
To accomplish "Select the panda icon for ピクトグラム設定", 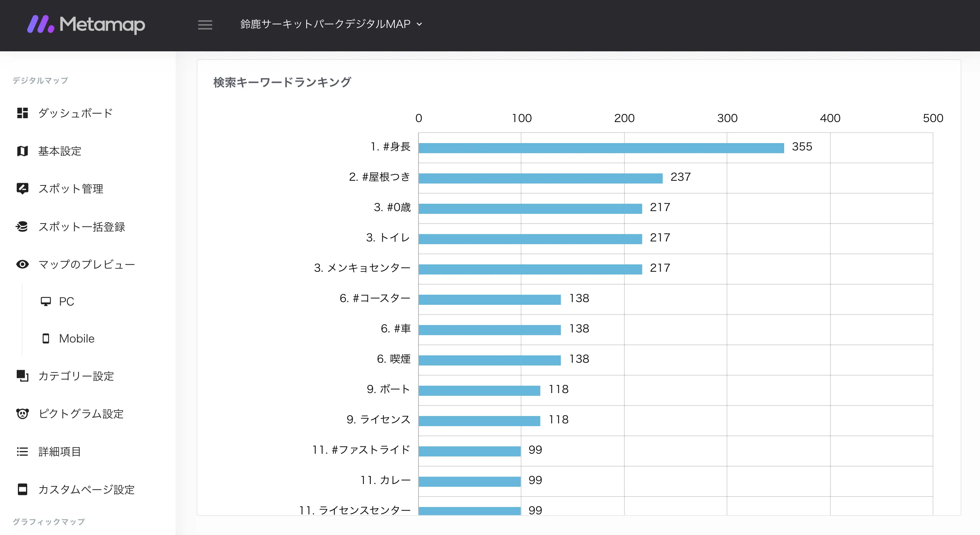I will (x=23, y=414).
